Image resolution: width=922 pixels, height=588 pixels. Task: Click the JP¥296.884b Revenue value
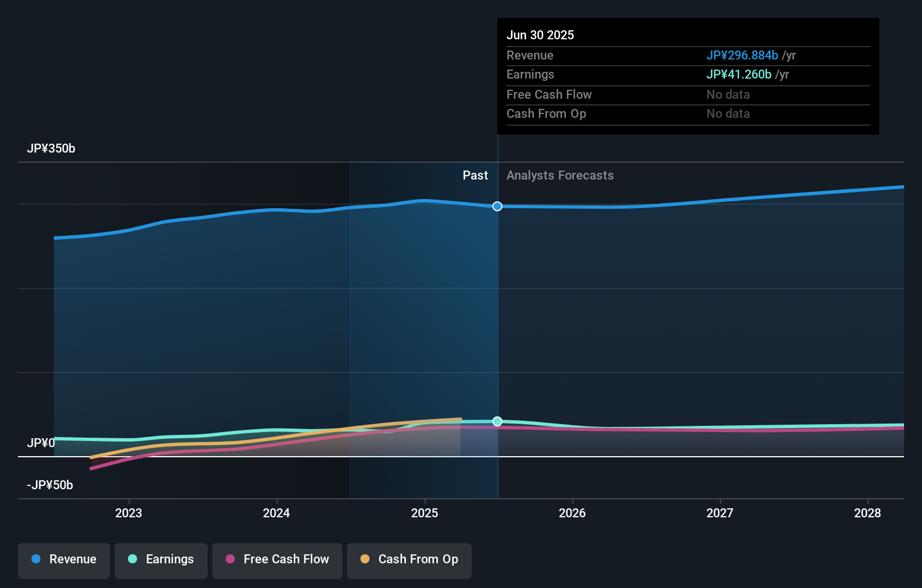coord(741,56)
